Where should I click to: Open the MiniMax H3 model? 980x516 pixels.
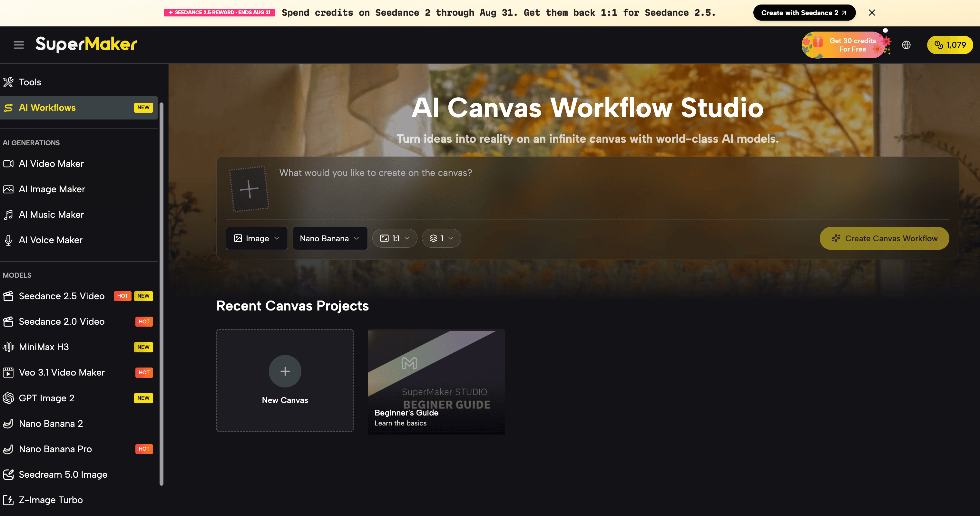79,347
